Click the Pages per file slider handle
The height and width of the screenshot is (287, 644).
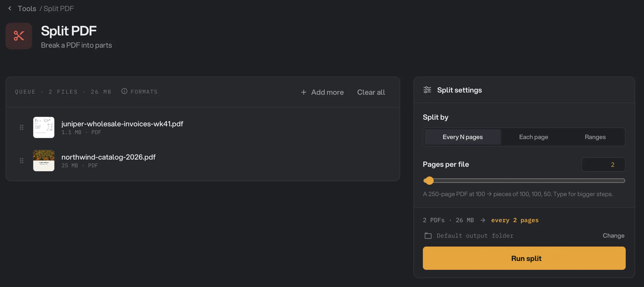tap(429, 181)
